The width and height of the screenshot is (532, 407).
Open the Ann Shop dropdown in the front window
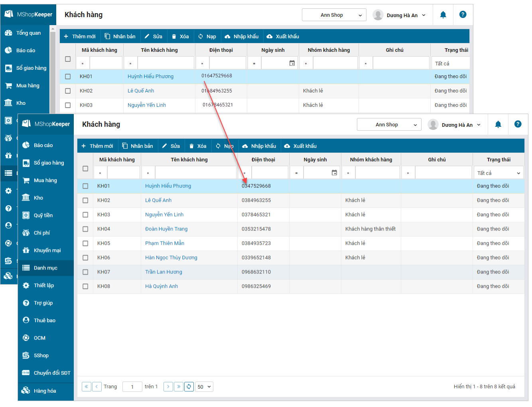click(x=389, y=124)
